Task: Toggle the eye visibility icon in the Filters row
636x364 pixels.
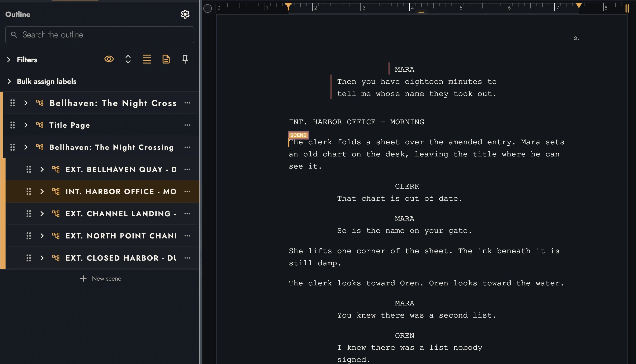Action: [109, 59]
